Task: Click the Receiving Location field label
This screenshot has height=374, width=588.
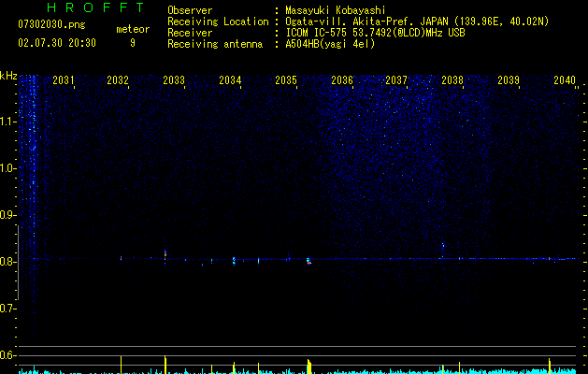Action: point(218,22)
